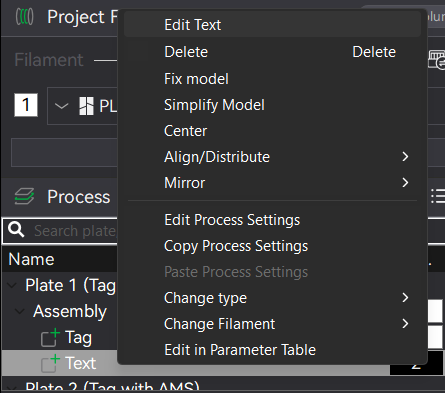Click the Process layers icon
The width and height of the screenshot is (445, 393).
24,196
